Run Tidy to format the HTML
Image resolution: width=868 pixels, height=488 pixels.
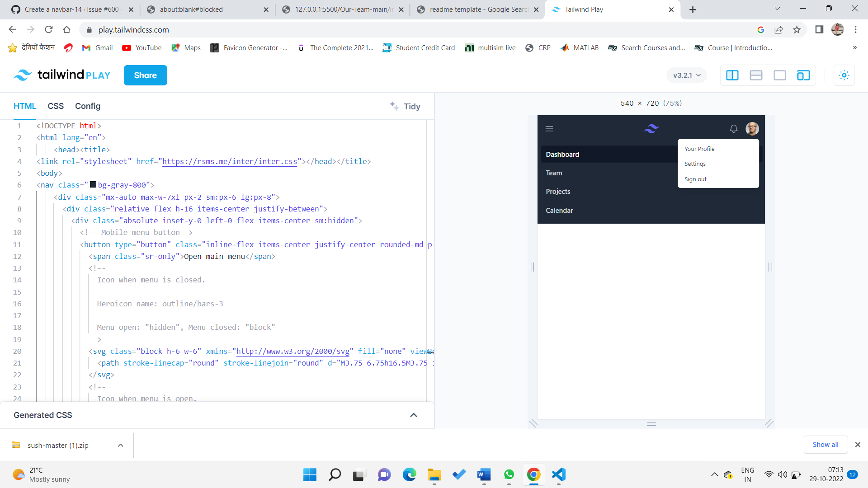(x=405, y=106)
